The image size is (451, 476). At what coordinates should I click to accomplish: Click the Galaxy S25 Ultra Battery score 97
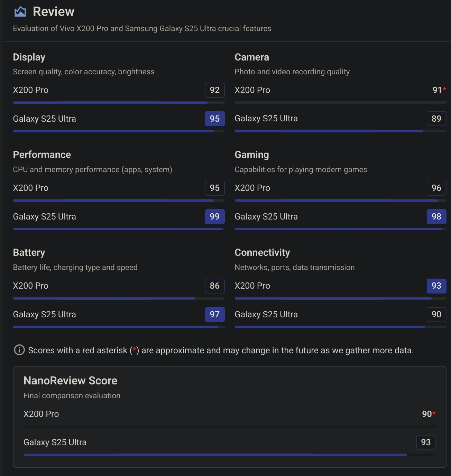point(214,315)
